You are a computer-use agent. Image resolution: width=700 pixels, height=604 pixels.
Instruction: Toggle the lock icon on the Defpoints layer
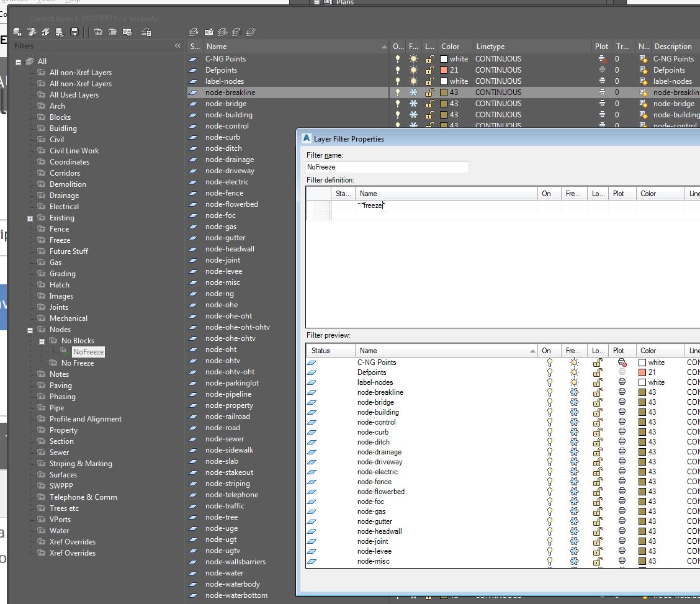[429, 70]
